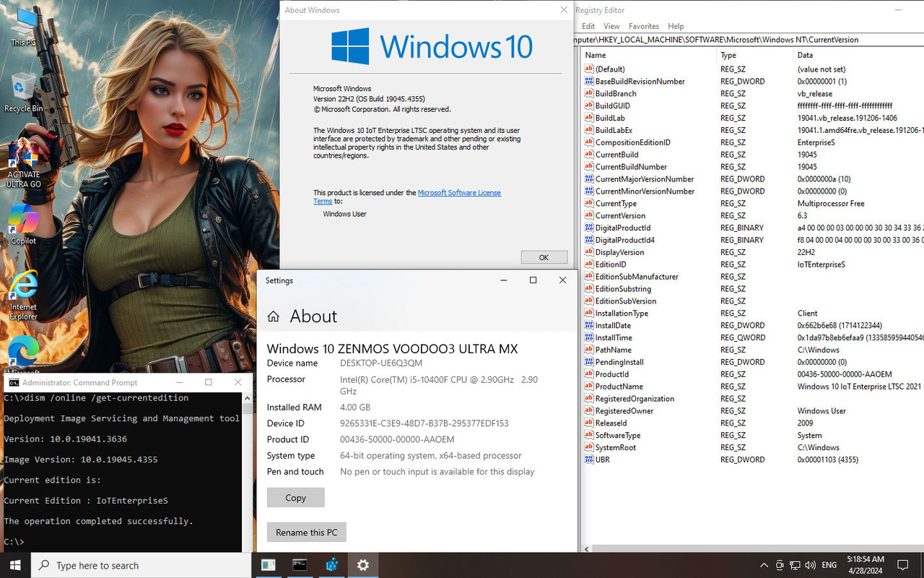Open the Copilot desktop shortcut
924x578 pixels.
coord(23,225)
